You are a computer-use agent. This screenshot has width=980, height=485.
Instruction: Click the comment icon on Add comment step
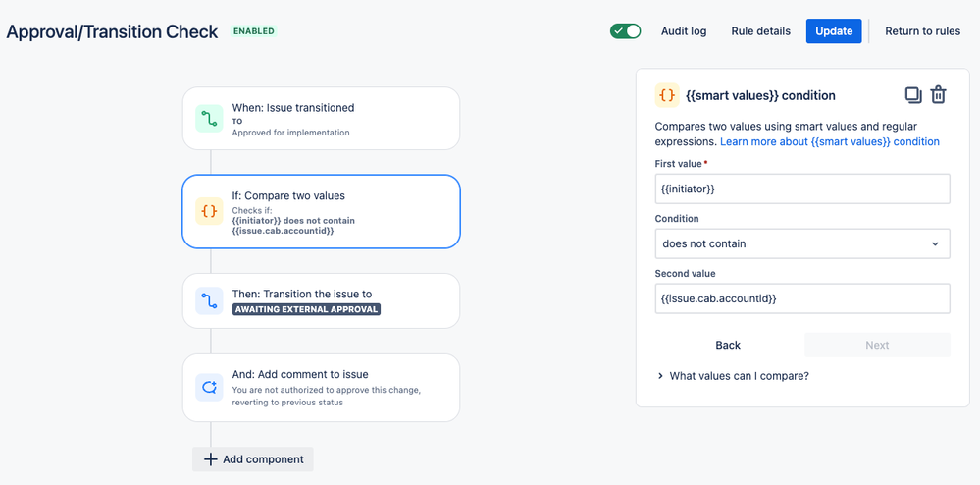point(209,388)
